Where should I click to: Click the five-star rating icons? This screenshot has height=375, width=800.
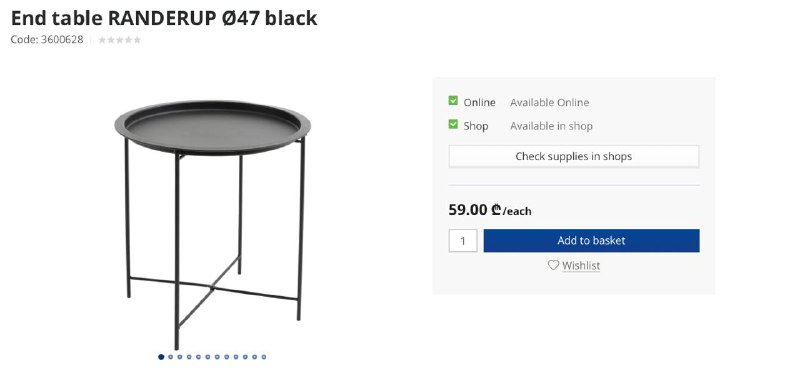pyautogui.click(x=119, y=40)
